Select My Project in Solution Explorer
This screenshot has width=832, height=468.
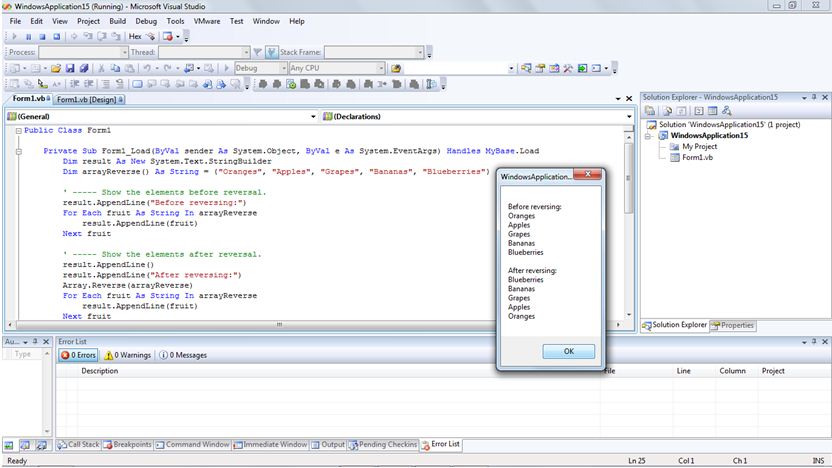(699, 146)
